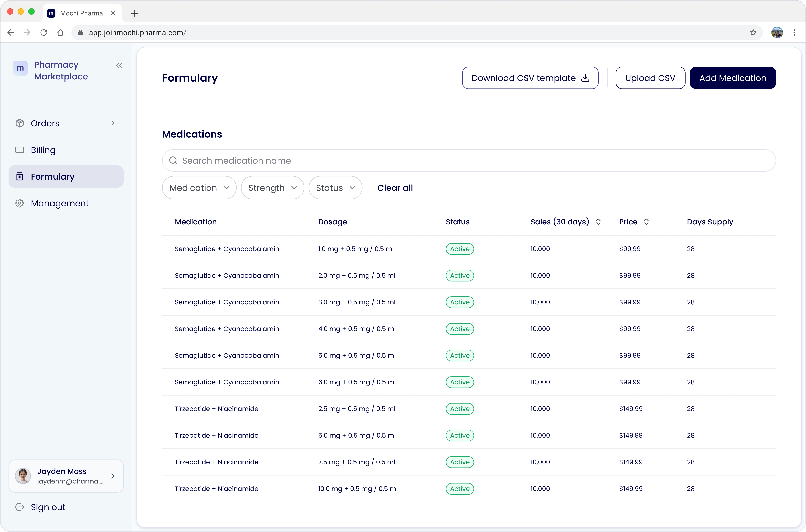Expand the Orders menu chevron
Image resolution: width=806 pixels, height=532 pixels.
(113, 123)
